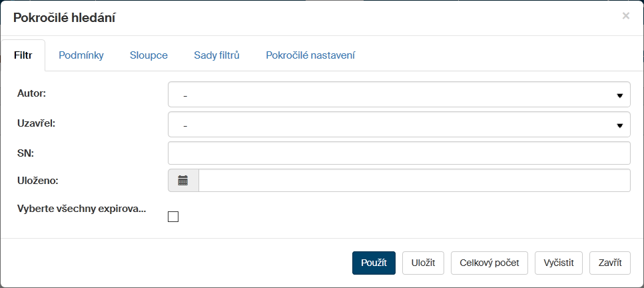Expand the Autor dropdown
The height and width of the screenshot is (288, 644).
click(399, 95)
